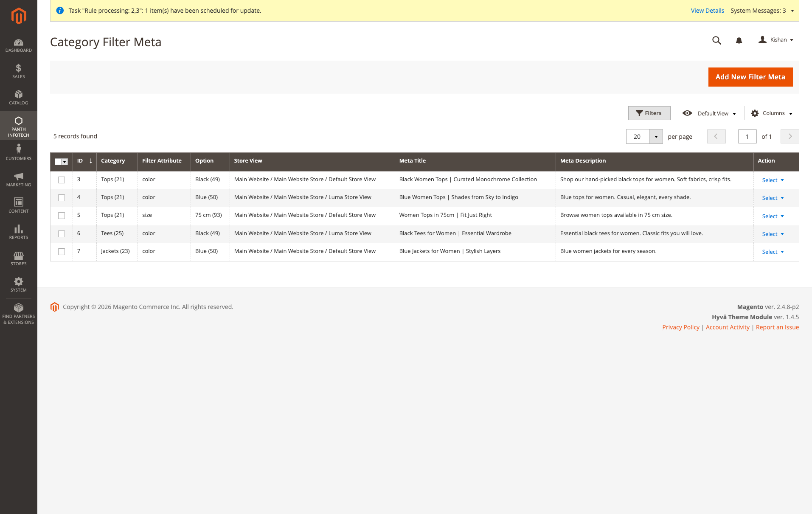Click the Add New Filter Meta button
812x514 pixels.
click(750, 77)
